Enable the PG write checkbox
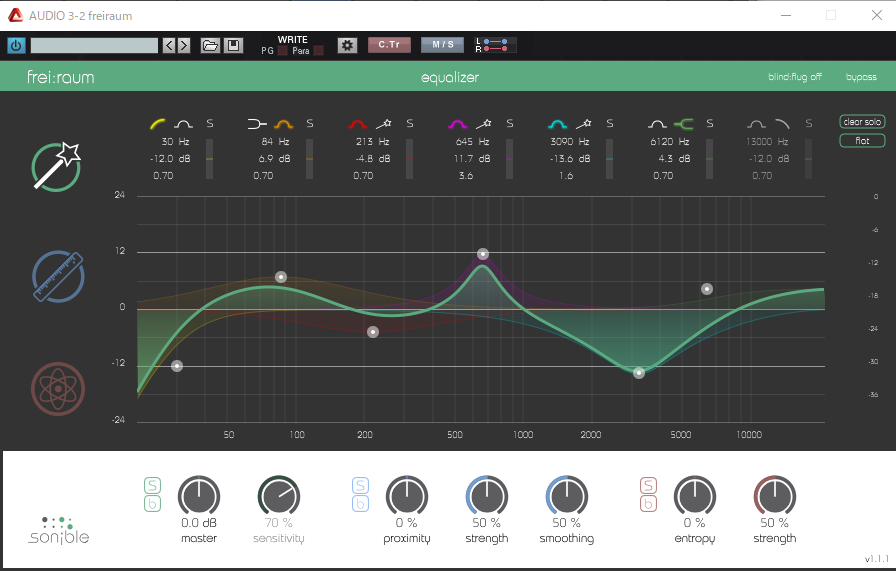This screenshot has width=896, height=571. click(x=282, y=50)
